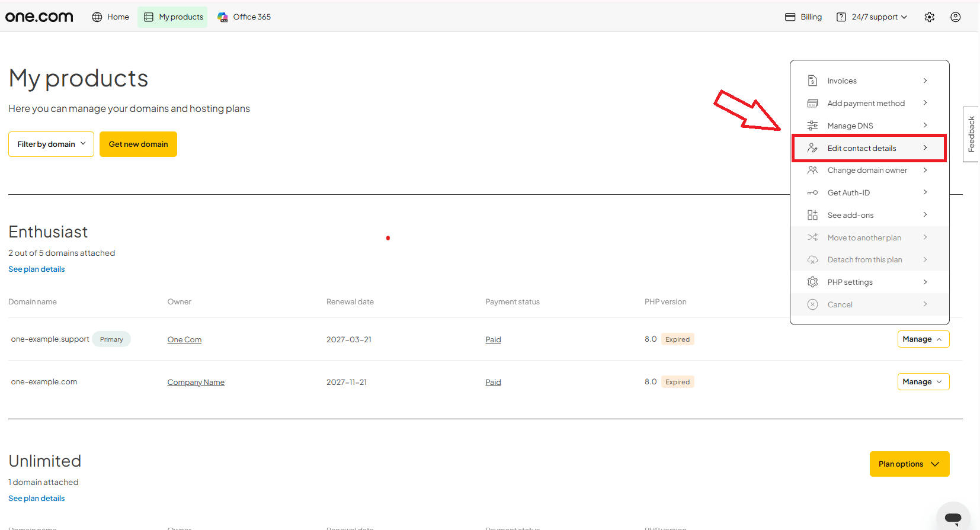This screenshot has width=980, height=530.
Task: Open Manage dropdown for one-example.com
Action: (x=923, y=382)
